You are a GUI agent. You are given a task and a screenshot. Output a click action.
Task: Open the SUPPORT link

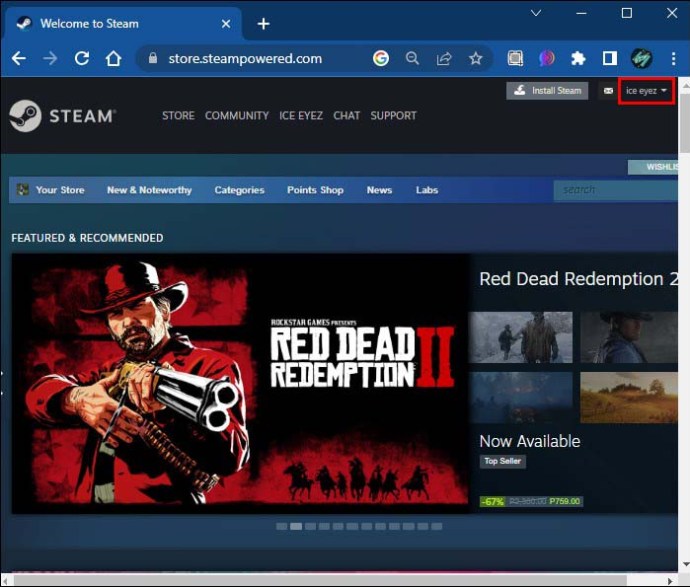(393, 116)
